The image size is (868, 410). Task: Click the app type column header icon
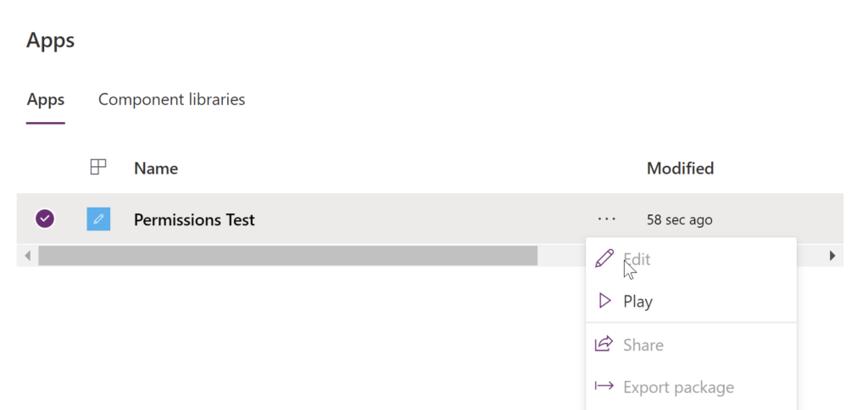pyautogui.click(x=98, y=167)
